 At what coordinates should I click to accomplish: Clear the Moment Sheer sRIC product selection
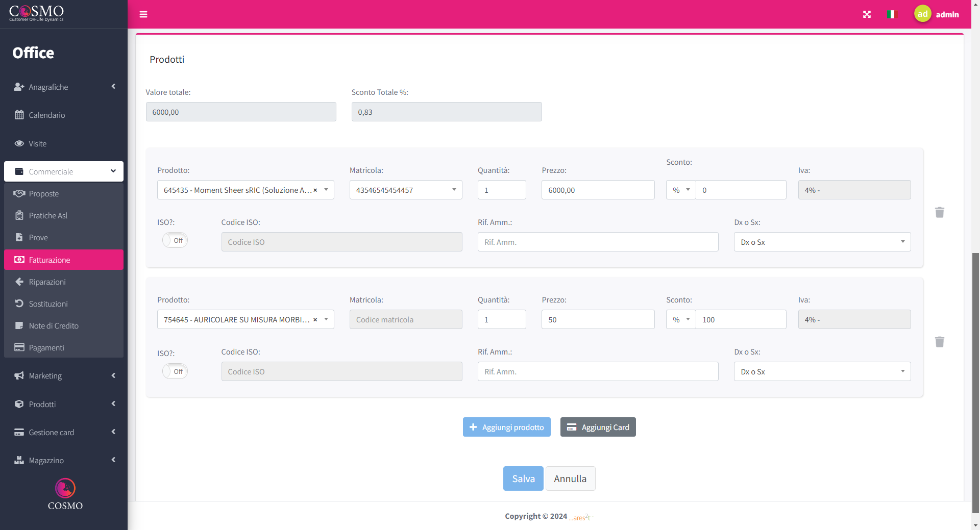(x=315, y=190)
